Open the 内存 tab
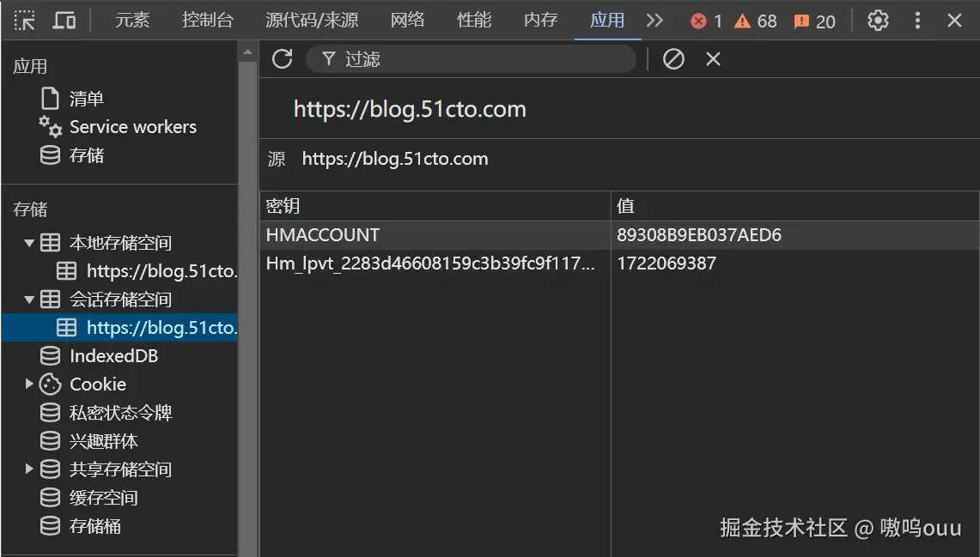This screenshot has width=980, height=557. coord(540,21)
